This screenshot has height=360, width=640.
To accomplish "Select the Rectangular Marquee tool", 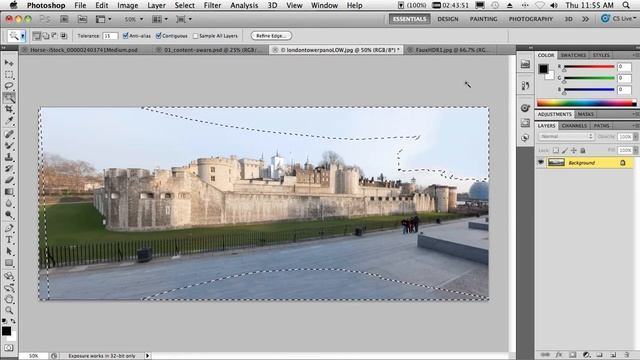I will coord(9,75).
